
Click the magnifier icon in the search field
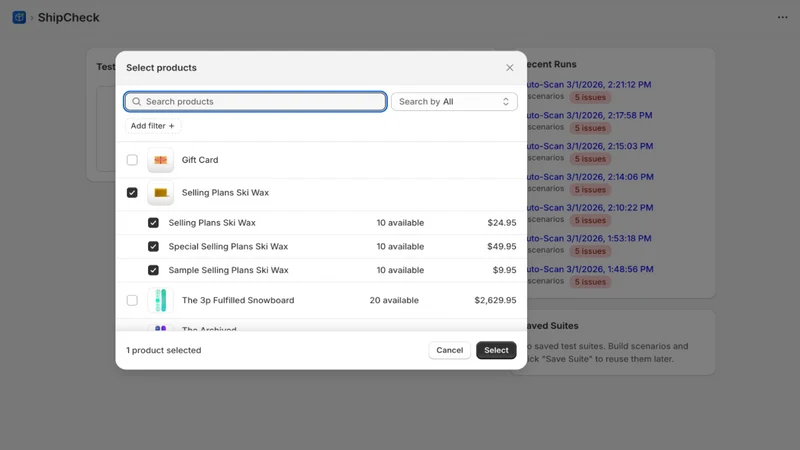click(x=136, y=102)
